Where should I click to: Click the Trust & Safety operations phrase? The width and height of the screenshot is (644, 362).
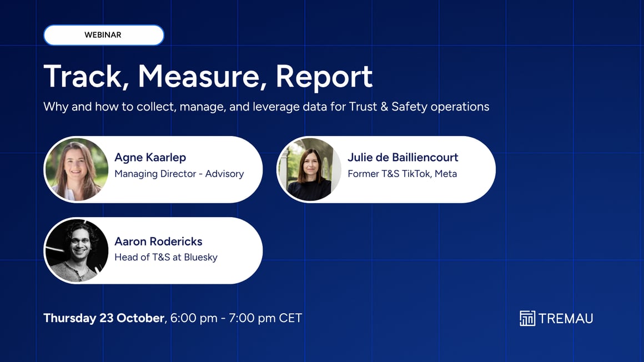419,107
